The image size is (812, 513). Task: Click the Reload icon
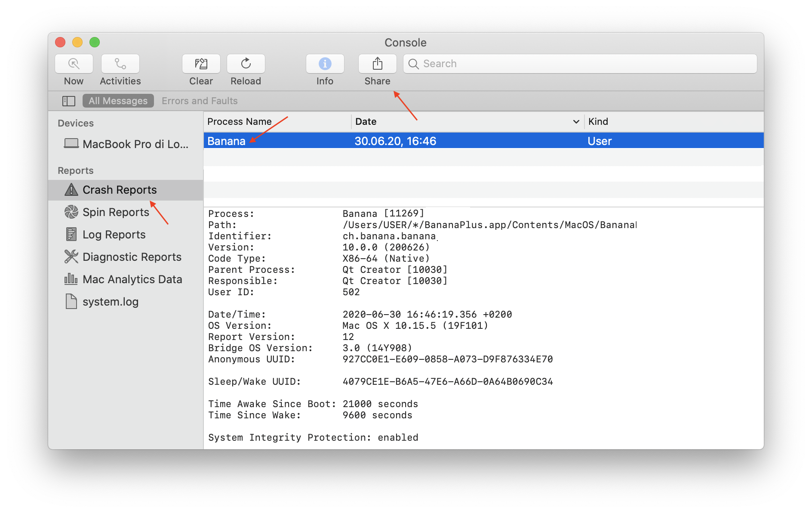[246, 63]
